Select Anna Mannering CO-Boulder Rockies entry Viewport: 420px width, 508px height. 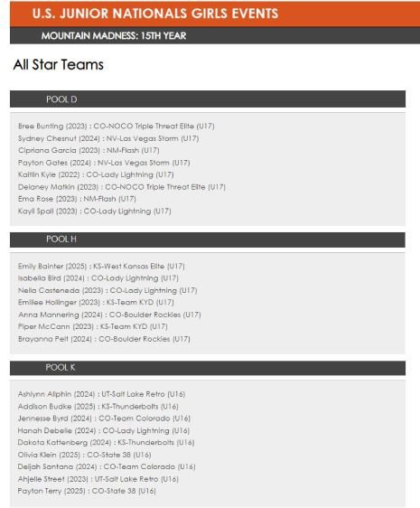point(109,315)
